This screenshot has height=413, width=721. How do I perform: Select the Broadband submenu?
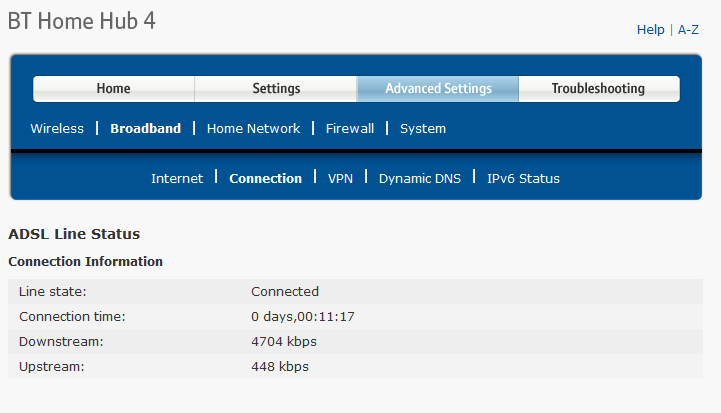[145, 128]
